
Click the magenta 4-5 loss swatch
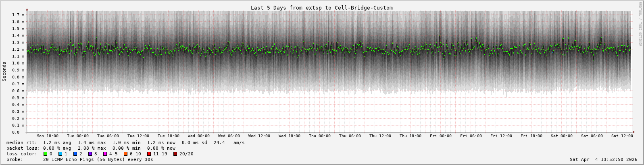click(105, 154)
